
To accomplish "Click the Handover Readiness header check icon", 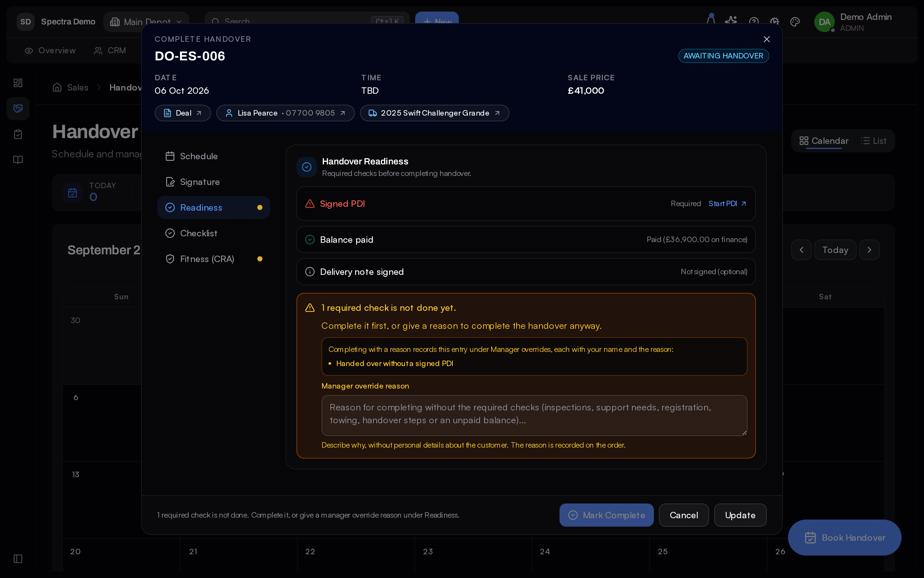I will point(307,167).
